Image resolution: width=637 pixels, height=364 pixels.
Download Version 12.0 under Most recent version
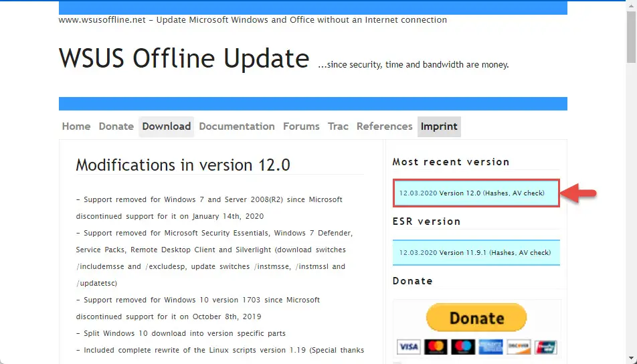pos(460,193)
